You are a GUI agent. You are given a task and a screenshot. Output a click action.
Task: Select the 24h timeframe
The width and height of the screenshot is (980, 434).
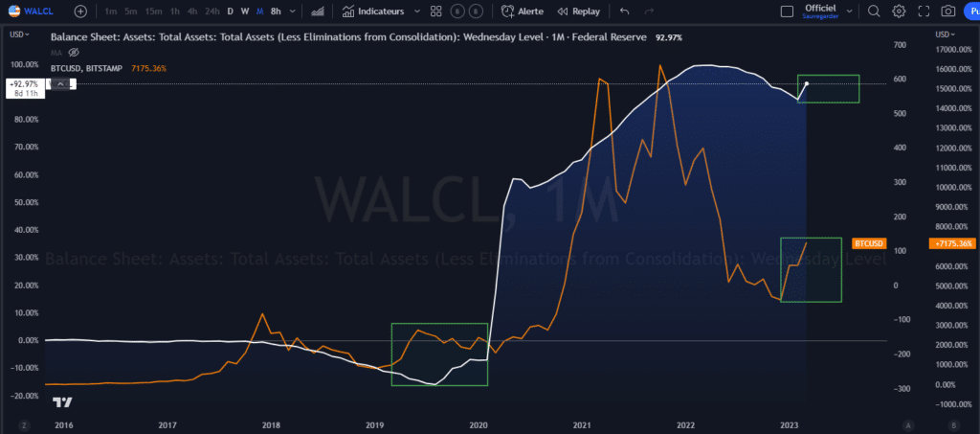(x=212, y=11)
